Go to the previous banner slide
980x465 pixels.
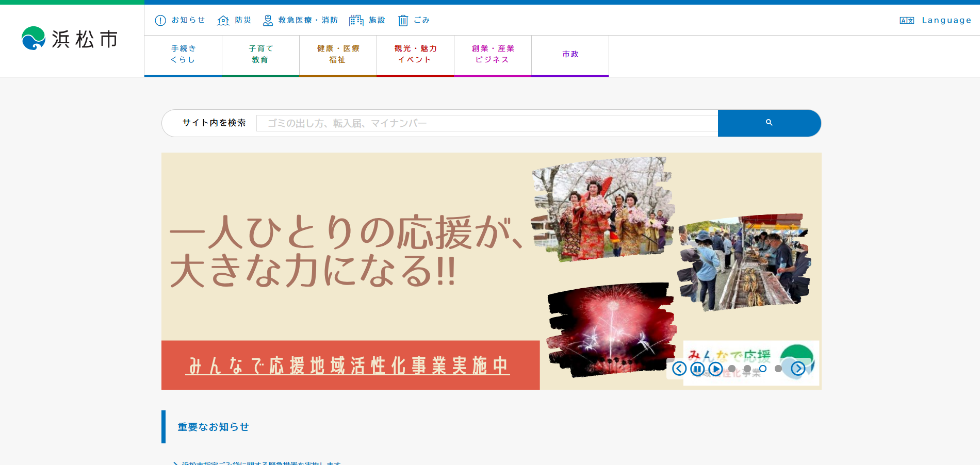coord(679,369)
